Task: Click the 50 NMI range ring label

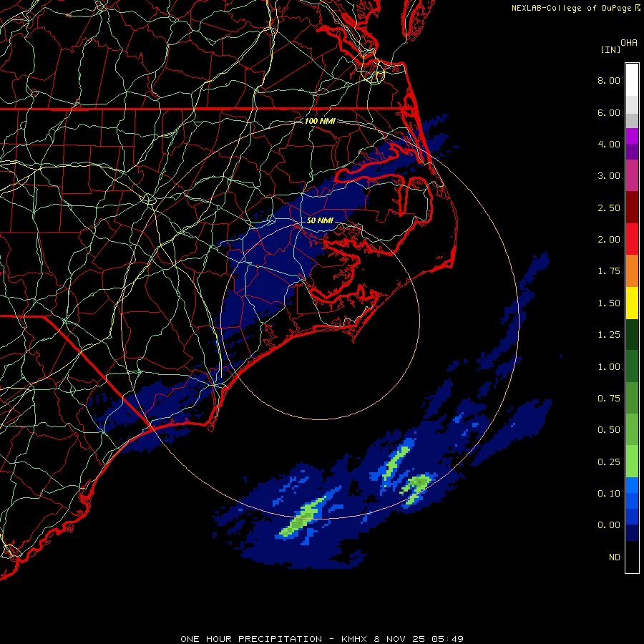Action: [320, 220]
